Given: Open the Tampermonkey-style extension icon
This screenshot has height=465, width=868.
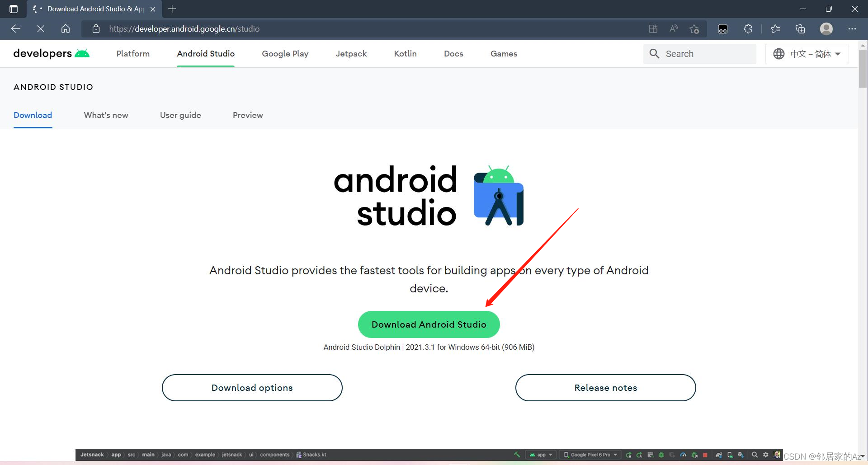Looking at the screenshot, I should pyautogui.click(x=723, y=29).
